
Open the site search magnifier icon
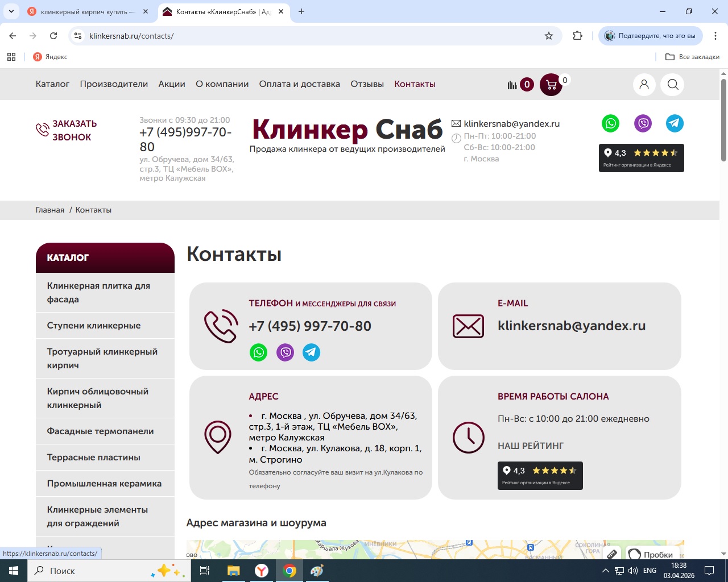tap(673, 84)
